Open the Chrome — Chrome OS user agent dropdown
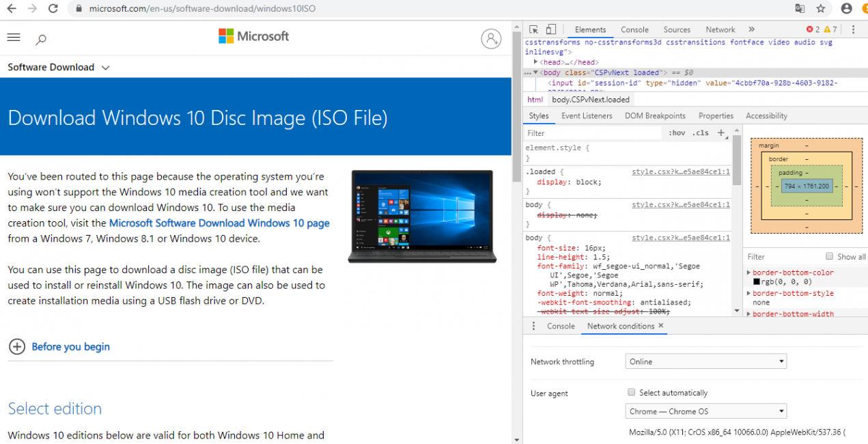Viewport: 868px width, 444px height. [x=705, y=411]
